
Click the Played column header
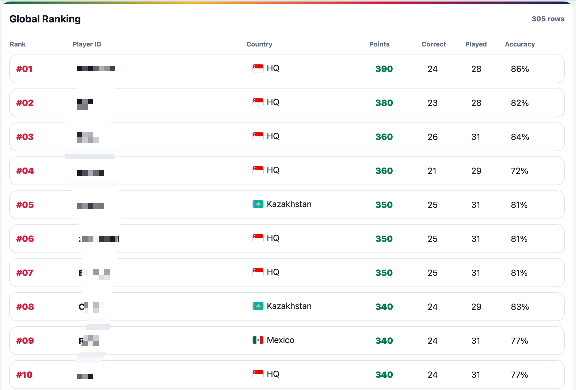(476, 44)
